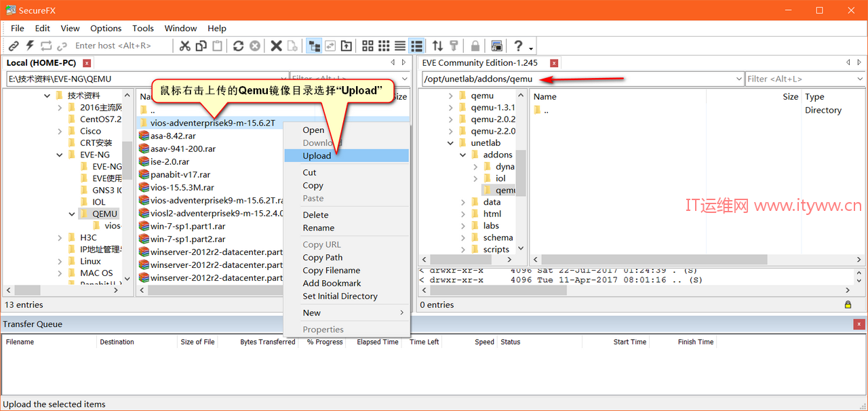This screenshot has width=868, height=411.
Task: Close the Transfer Queue panel
Action: (x=859, y=324)
